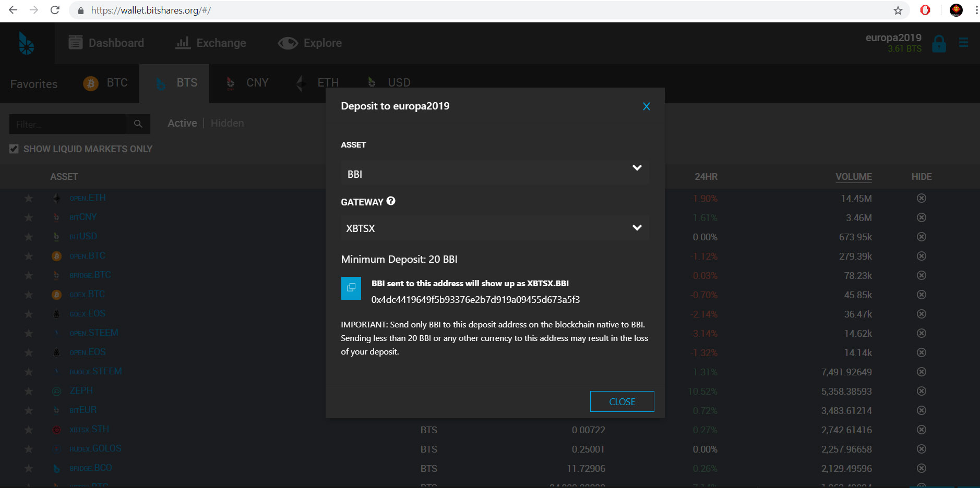Reload the browser page
Viewport: 980px width, 488px height.
pos(55,10)
